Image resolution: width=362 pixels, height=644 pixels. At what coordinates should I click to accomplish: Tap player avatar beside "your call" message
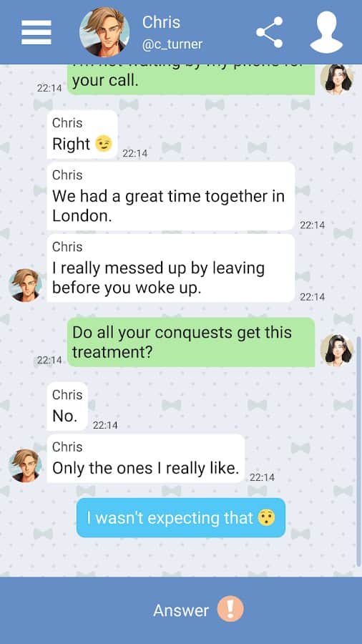pos(337,79)
